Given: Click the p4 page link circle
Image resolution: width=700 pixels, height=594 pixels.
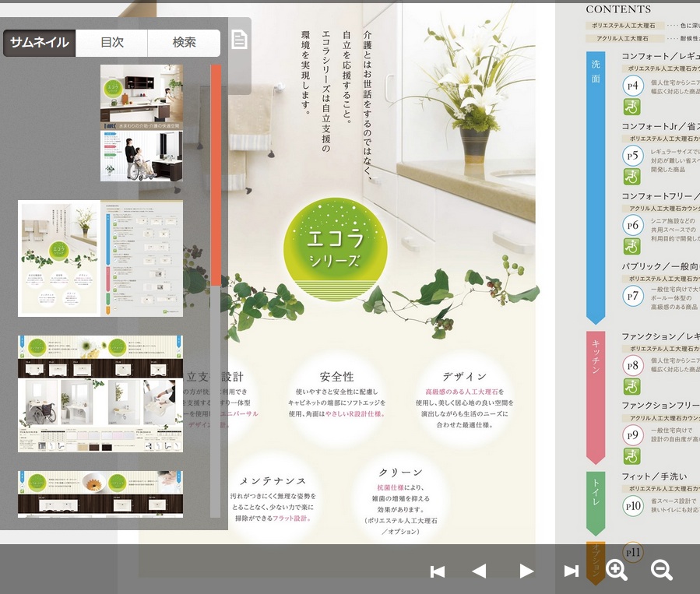Looking at the screenshot, I should (633, 86).
